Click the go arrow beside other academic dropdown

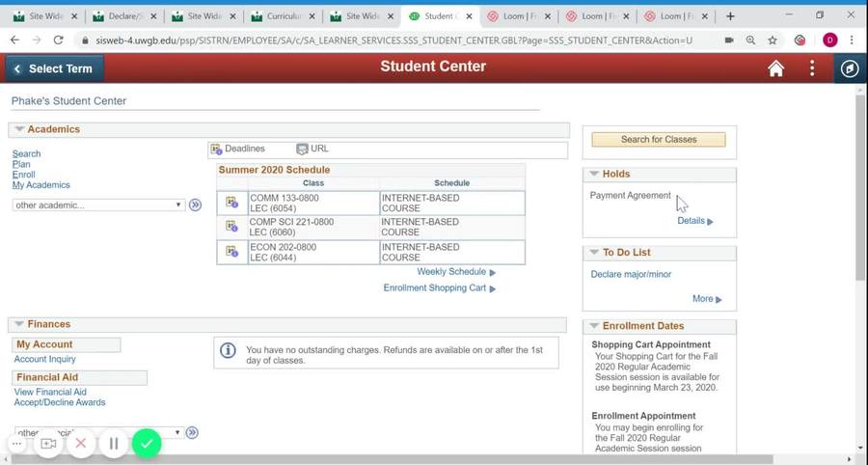coord(195,205)
